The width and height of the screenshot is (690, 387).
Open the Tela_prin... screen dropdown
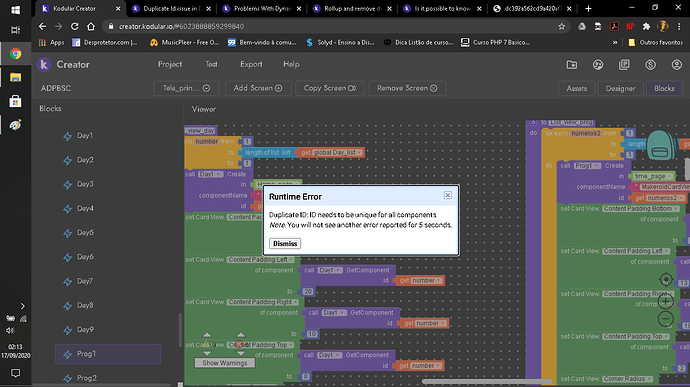tap(187, 88)
